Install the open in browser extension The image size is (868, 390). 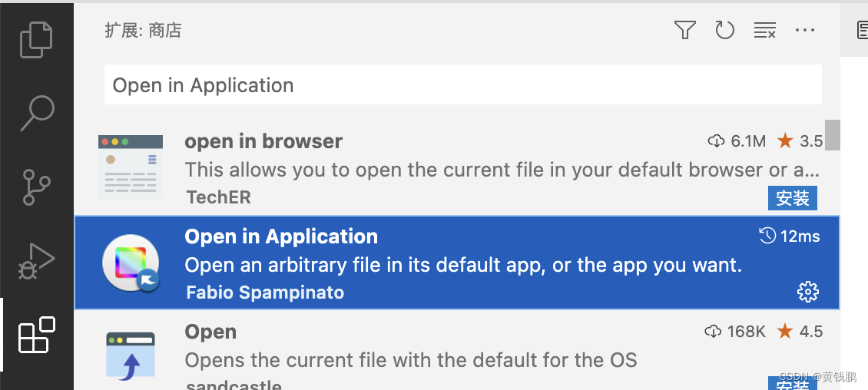click(792, 198)
